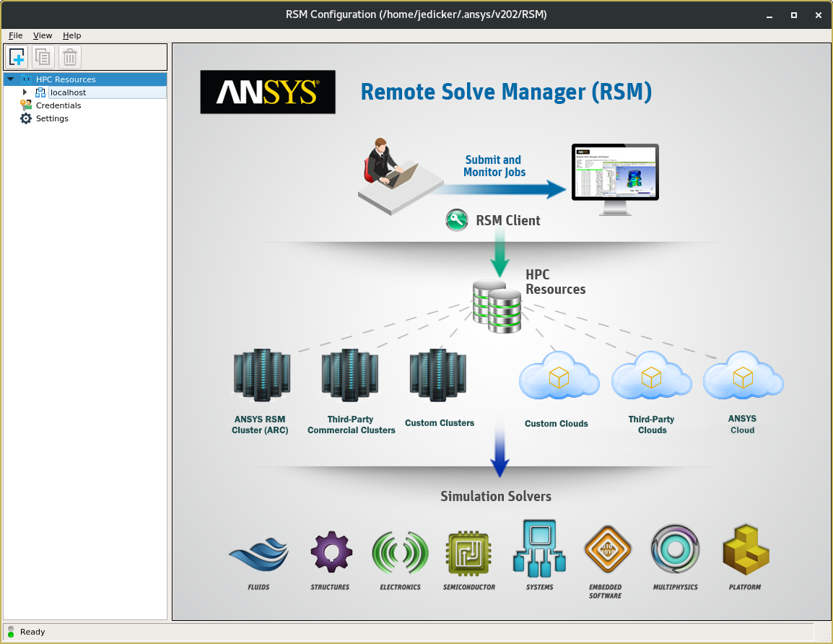Click the Multiphysics ring icon
The height and width of the screenshot is (644, 833).
tap(675, 549)
